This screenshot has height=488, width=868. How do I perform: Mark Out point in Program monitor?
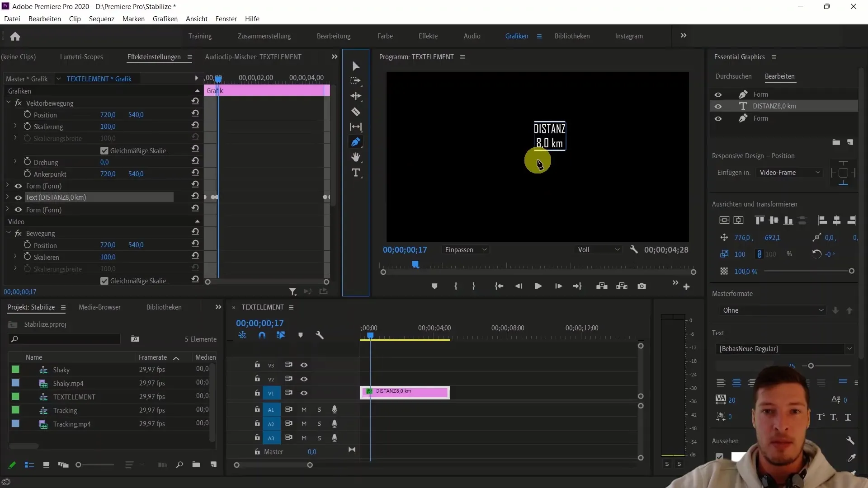(474, 286)
